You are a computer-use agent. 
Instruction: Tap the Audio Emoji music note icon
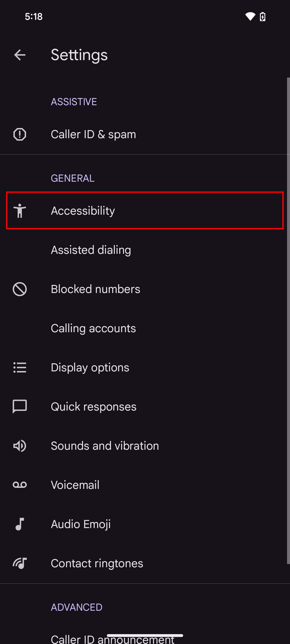point(20,524)
